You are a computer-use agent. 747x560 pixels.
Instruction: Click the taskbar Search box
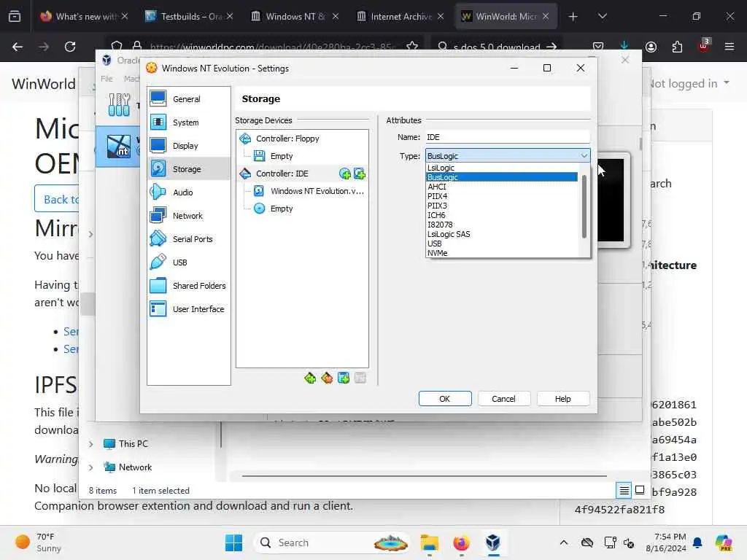click(x=333, y=542)
